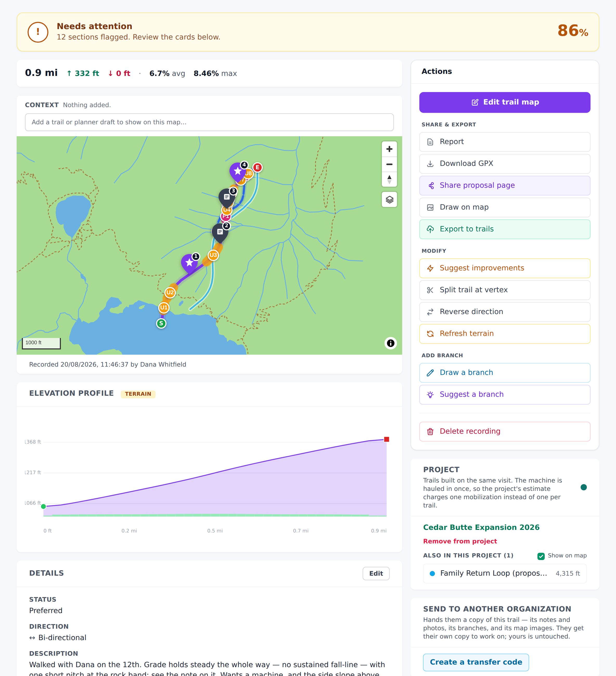
Task: Share proposal page
Action: (x=505, y=185)
